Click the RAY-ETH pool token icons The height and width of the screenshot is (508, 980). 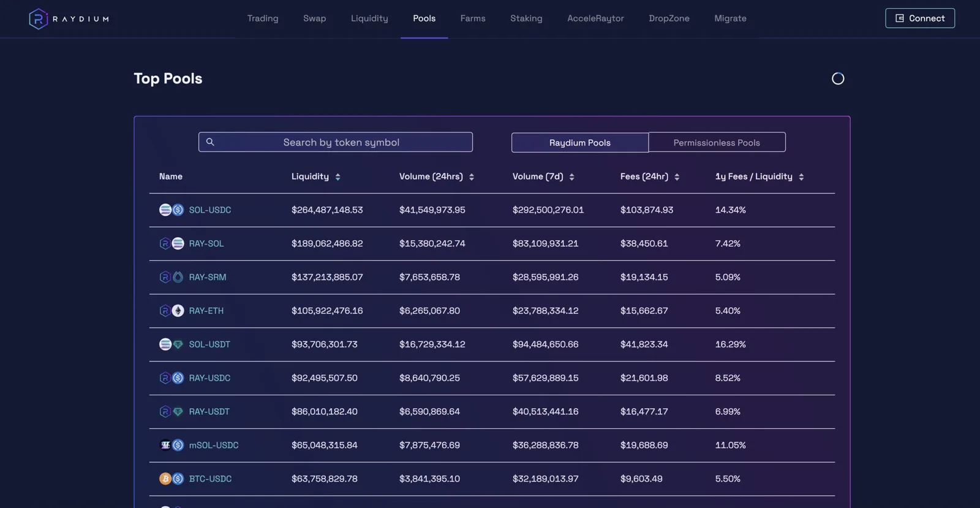171,311
